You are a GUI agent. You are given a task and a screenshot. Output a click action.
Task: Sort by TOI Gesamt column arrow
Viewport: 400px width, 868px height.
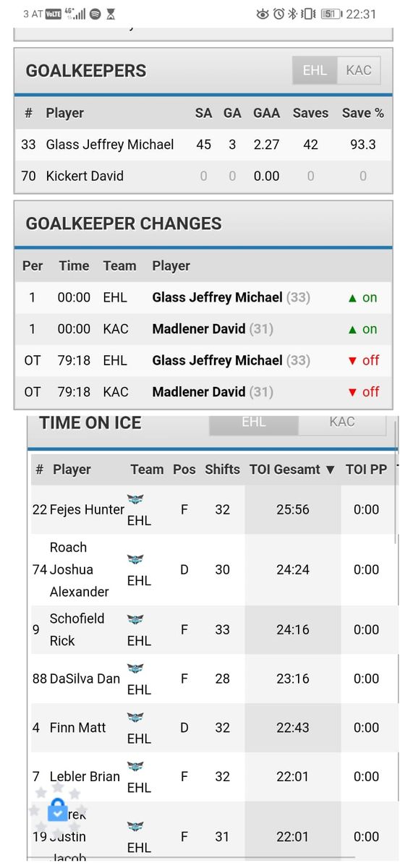(331, 469)
